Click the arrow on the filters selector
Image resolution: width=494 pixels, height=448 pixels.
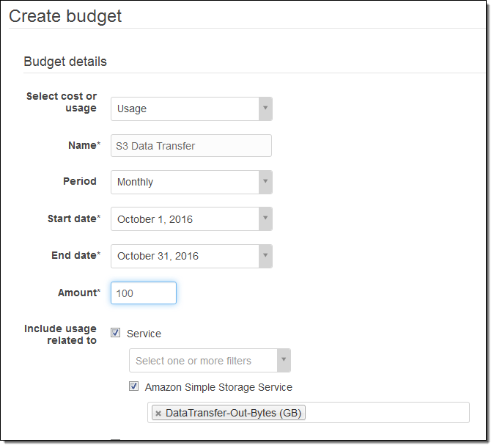coord(284,361)
